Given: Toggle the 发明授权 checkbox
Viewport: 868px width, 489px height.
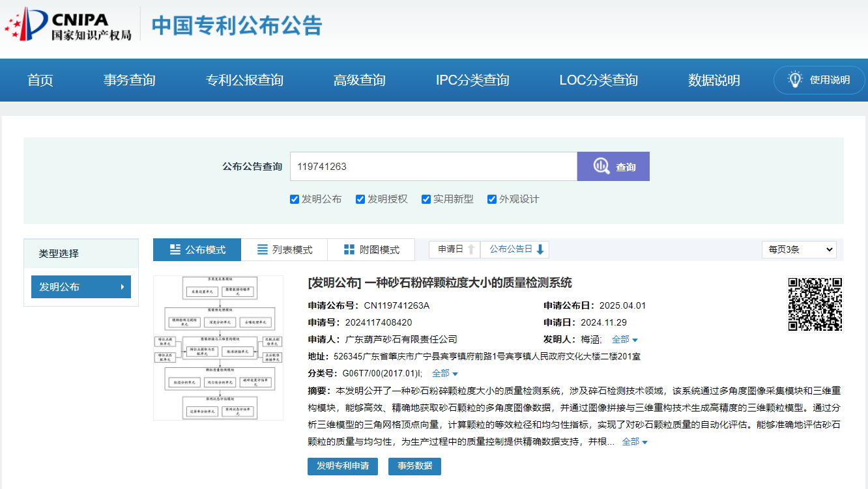Looking at the screenshot, I should [x=360, y=199].
